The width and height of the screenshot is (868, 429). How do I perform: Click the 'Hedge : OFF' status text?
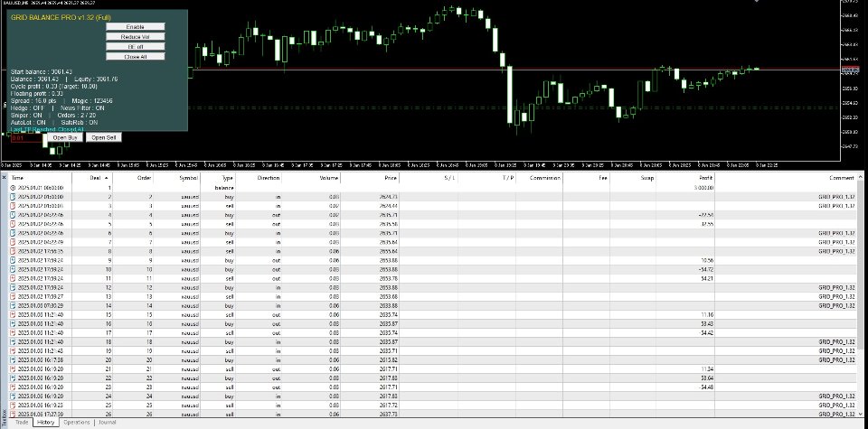[x=28, y=107]
